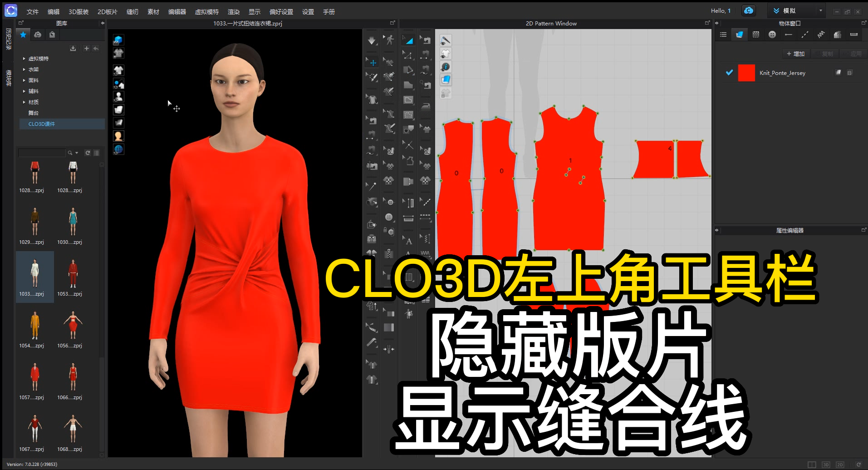The width and height of the screenshot is (868, 470).
Task: Select the Pin tool in 3D toolbar
Action: [x=373, y=186]
